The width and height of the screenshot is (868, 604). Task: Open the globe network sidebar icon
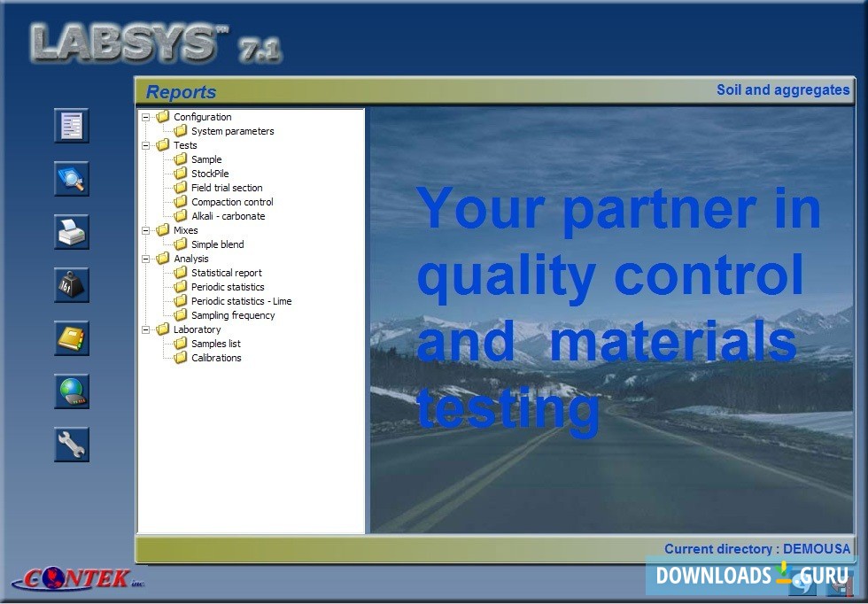(x=72, y=391)
